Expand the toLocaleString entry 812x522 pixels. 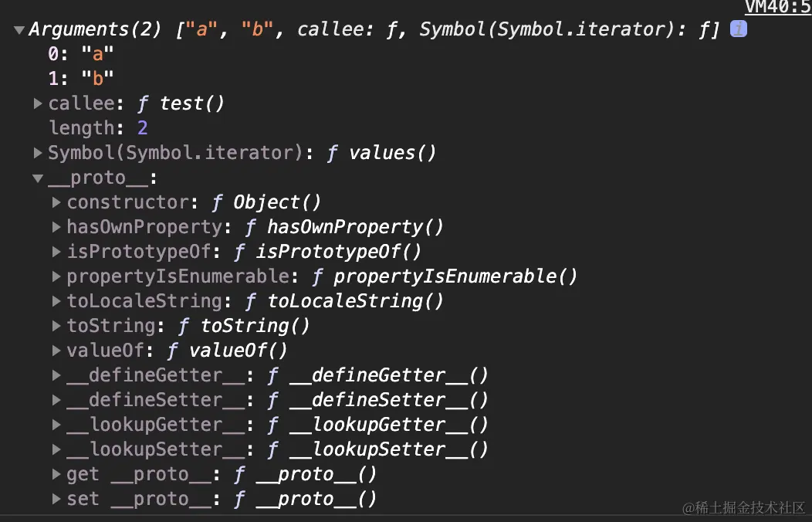pos(57,301)
